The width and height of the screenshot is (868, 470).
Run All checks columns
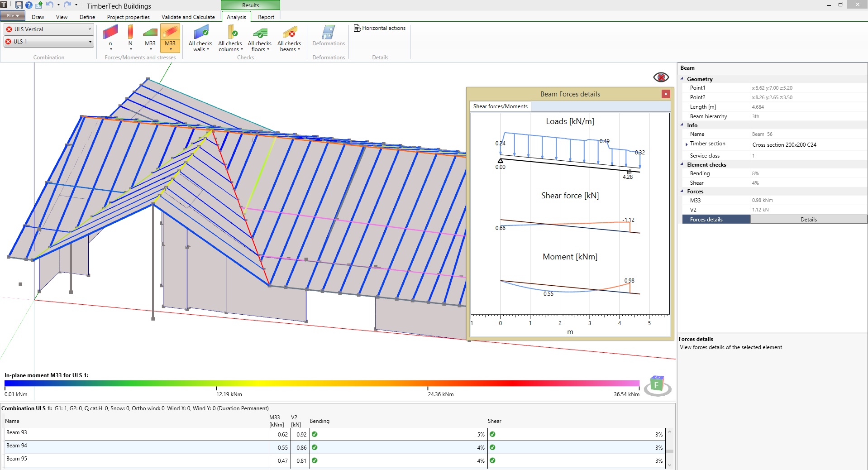pos(230,38)
